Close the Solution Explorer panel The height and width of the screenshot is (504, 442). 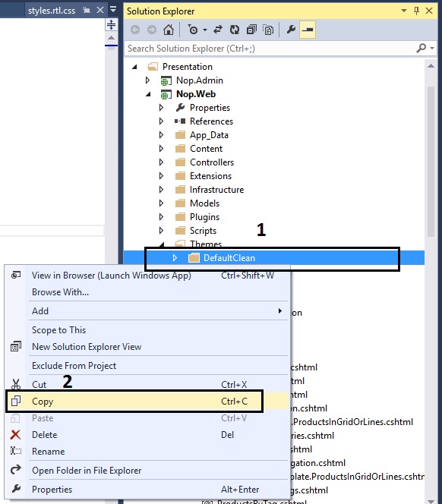coord(429,11)
